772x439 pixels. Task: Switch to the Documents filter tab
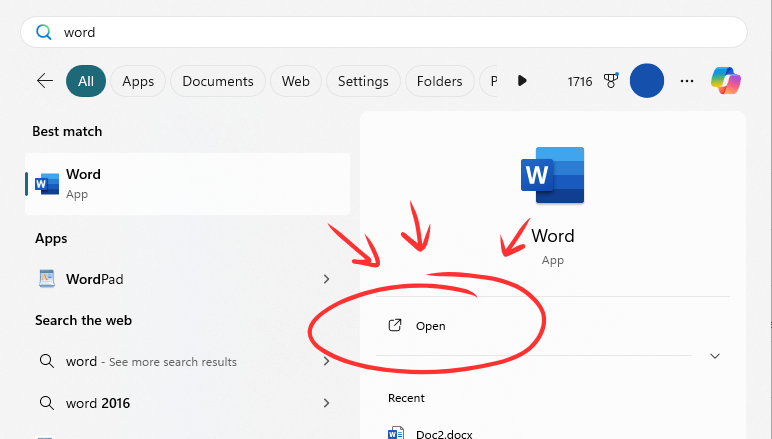(218, 81)
